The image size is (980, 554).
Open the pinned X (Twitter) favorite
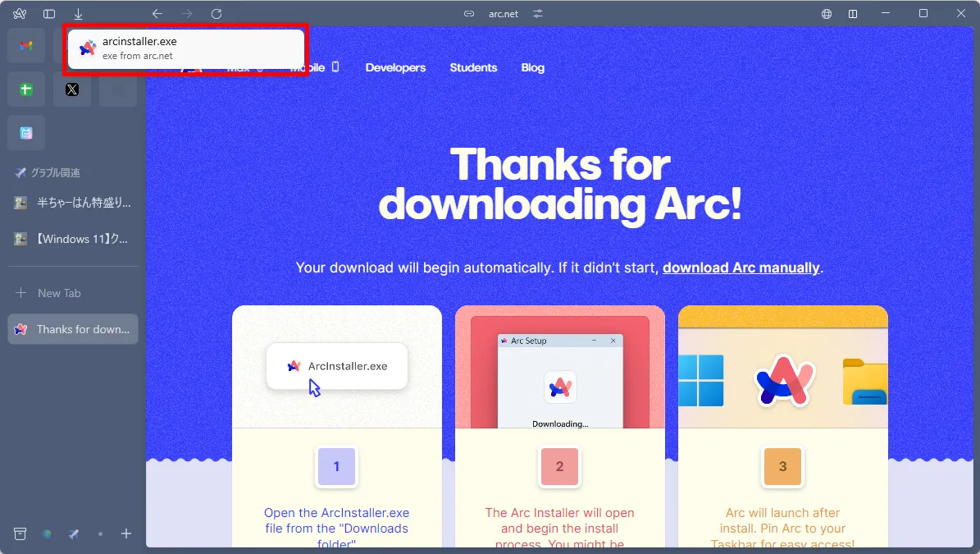pos(72,89)
